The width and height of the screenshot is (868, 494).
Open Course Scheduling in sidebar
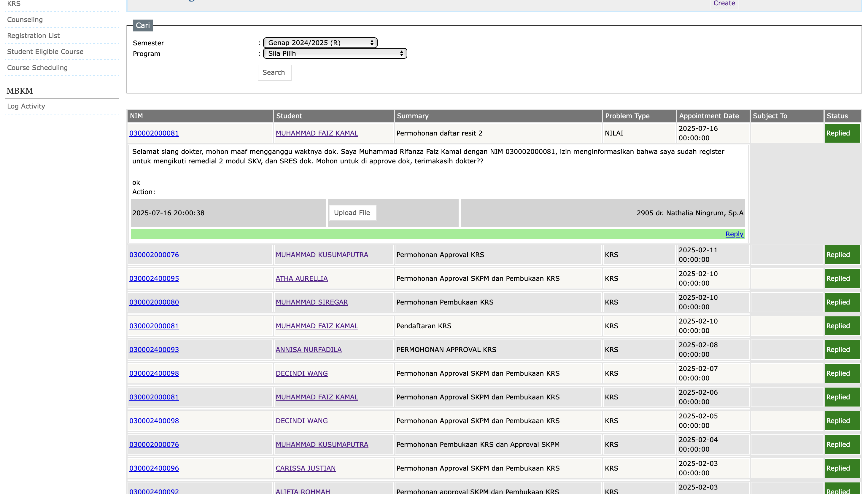[37, 68]
